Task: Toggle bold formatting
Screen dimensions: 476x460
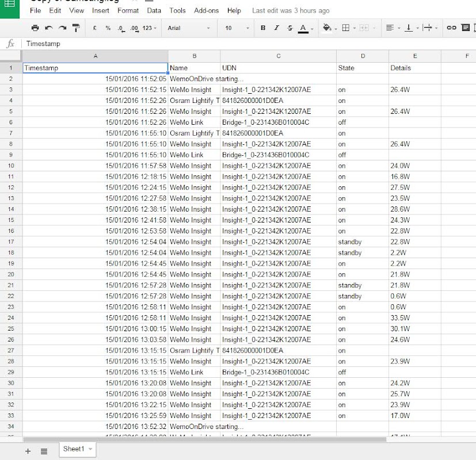Action: click(263, 28)
